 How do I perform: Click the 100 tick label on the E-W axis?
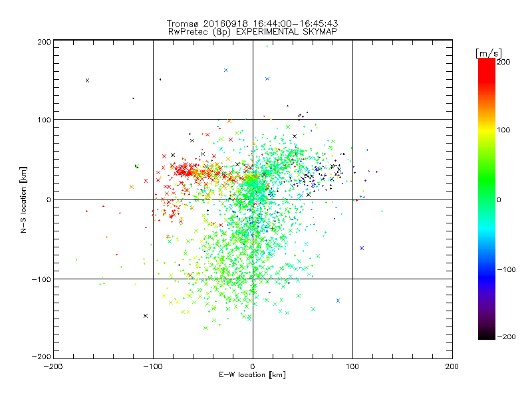click(352, 366)
